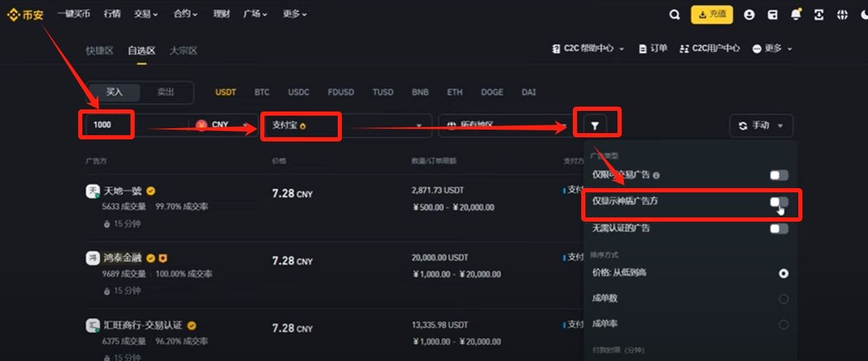The image size is (868, 361).
Task: Click the app download icon in header
Action: (x=819, y=15)
